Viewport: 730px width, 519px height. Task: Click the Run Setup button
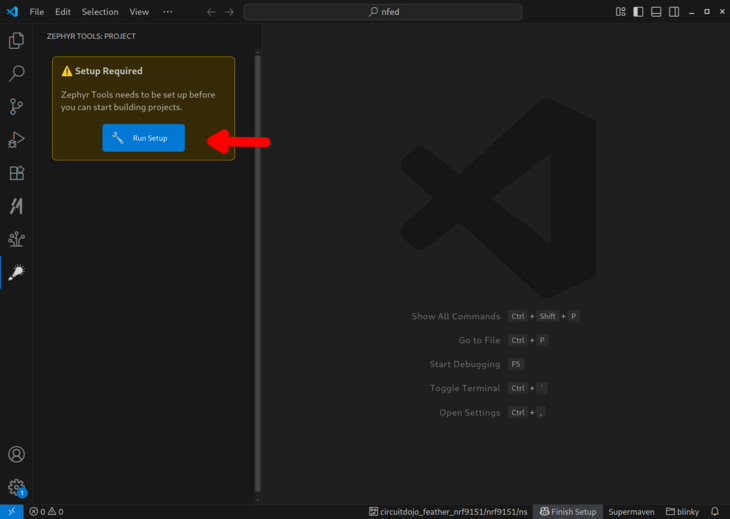pyautogui.click(x=143, y=138)
